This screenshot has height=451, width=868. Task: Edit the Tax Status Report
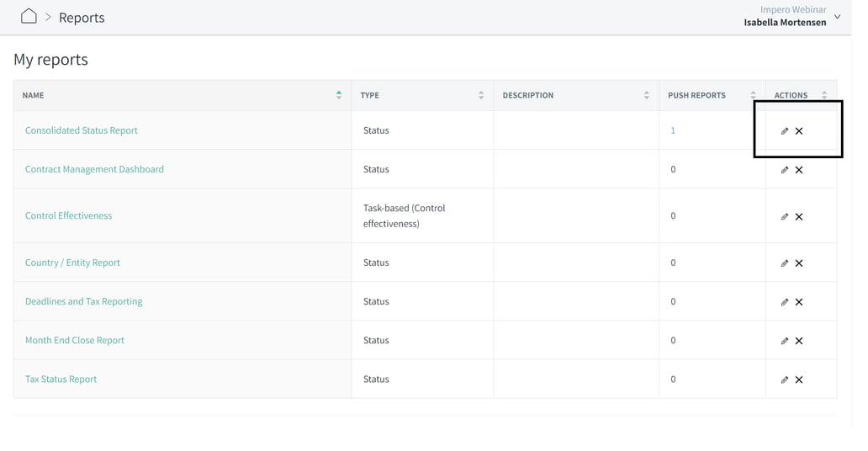(784, 379)
